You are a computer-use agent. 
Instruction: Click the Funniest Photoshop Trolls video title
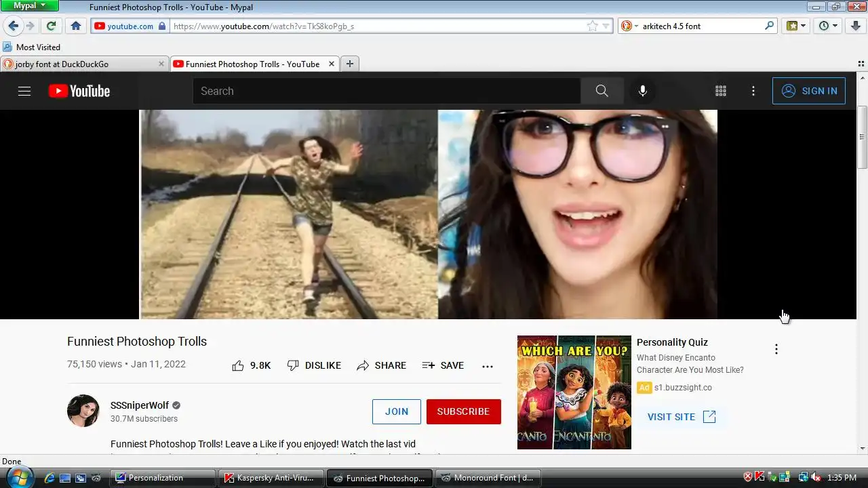pyautogui.click(x=137, y=342)
